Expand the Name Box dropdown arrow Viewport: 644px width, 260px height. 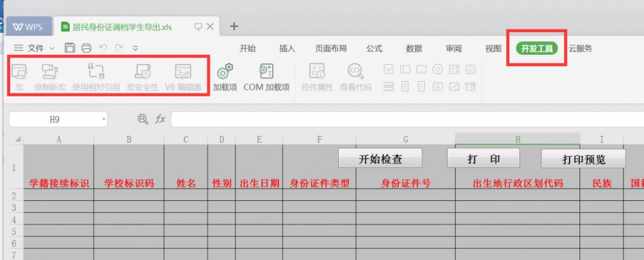click(x=104, y=119)
